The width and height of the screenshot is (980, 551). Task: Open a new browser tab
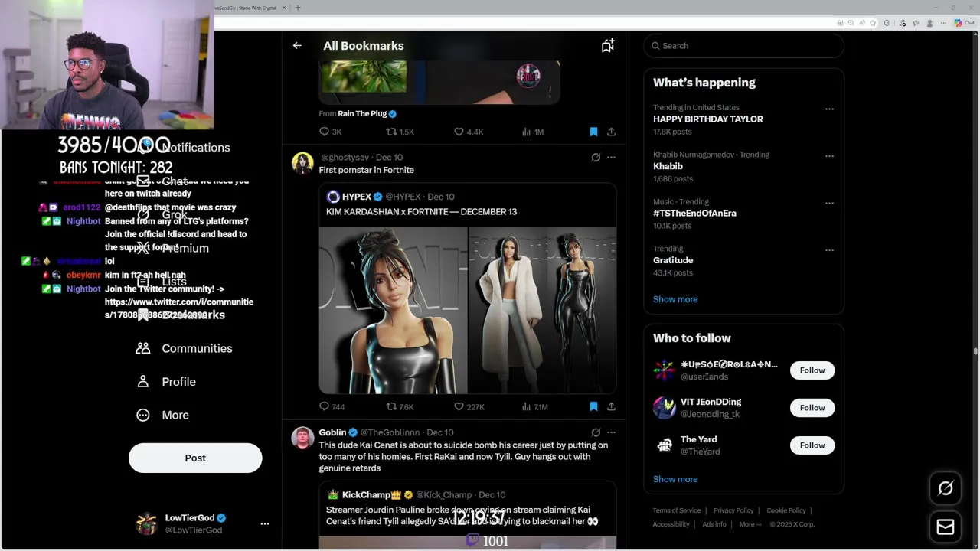298,8
